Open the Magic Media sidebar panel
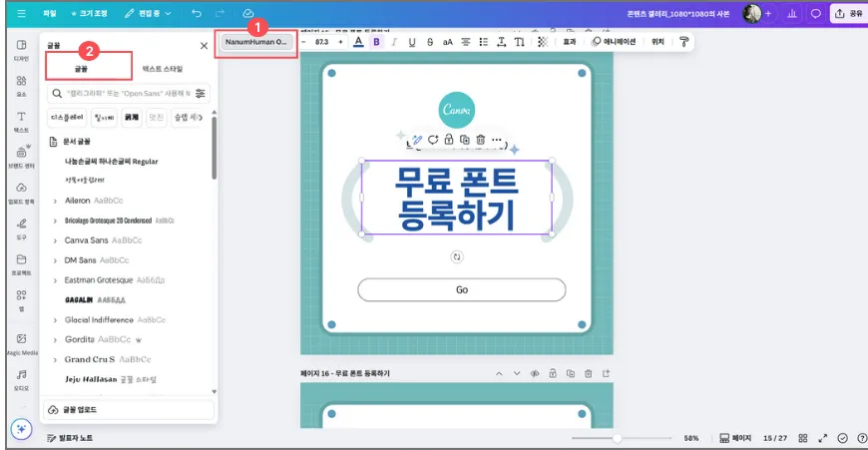 coord(22,343)
